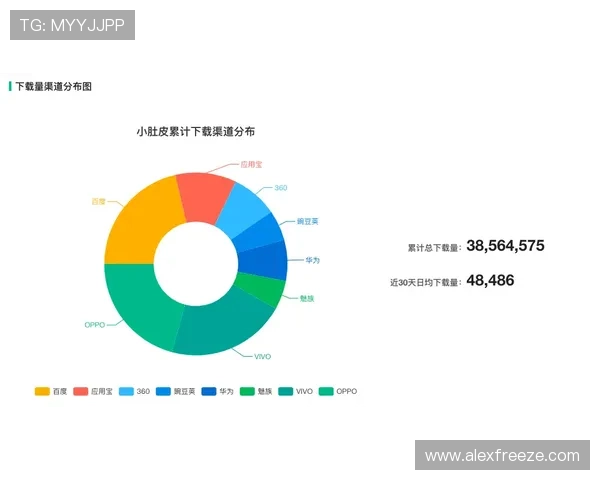Click the 近30天日均下载量 label
Viewport: 600px width, 480px height.
click(426, 282)
